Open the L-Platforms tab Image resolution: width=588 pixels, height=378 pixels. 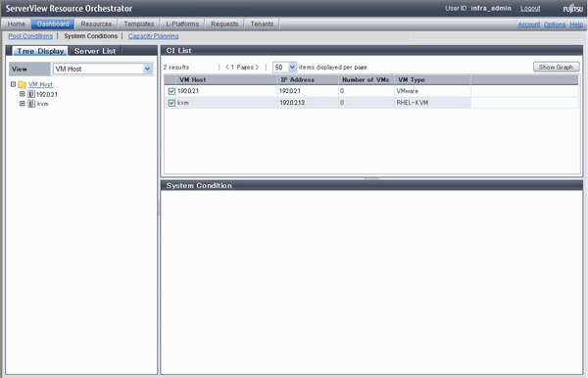(182, 24)
